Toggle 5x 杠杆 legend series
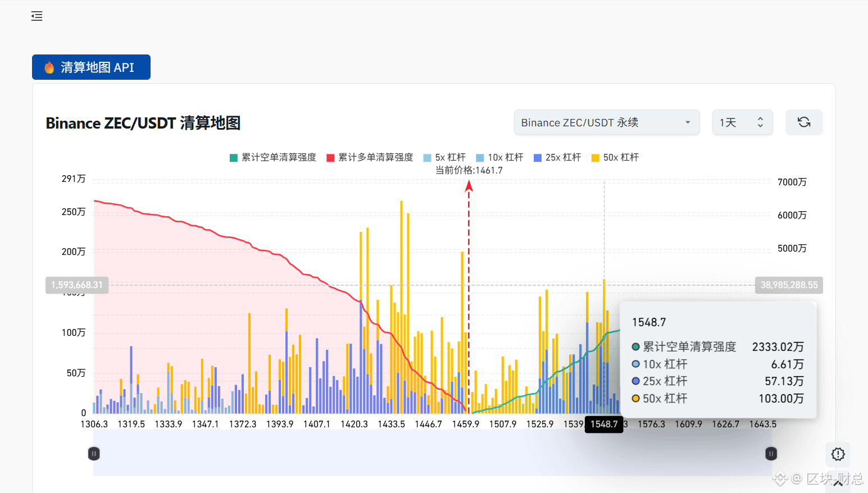The width and height of the screenshot is (868, 493). click(x=444, y=157)
